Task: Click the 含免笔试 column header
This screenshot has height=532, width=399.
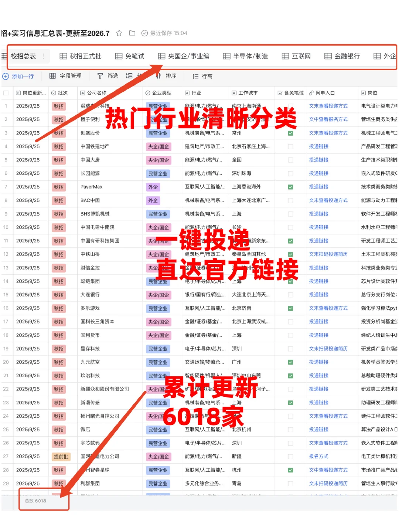Action: [290, 93]
